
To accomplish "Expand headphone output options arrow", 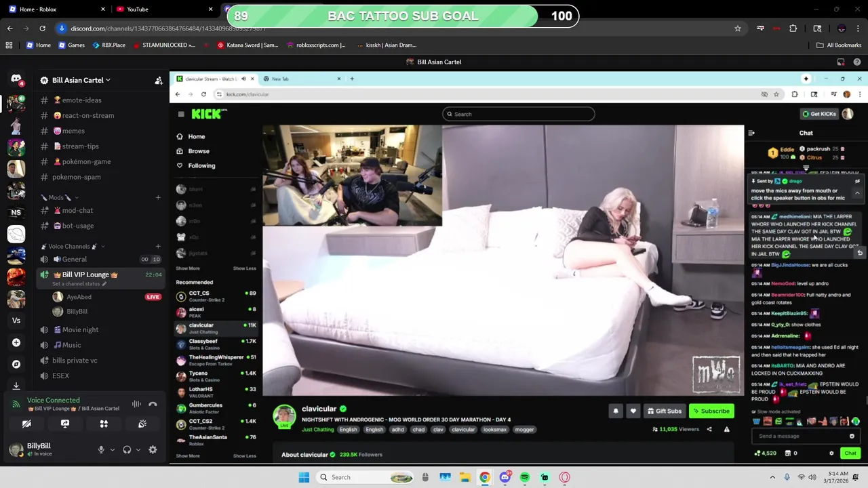I will coord(138,449).
